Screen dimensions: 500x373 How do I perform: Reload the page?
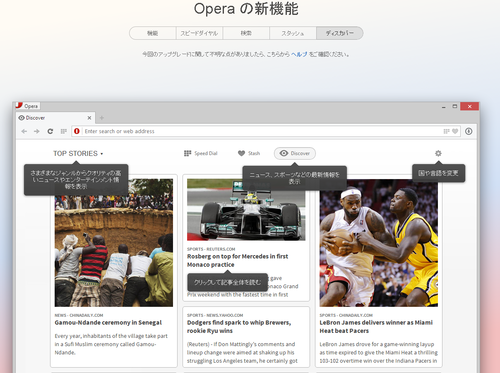point(50,131)
